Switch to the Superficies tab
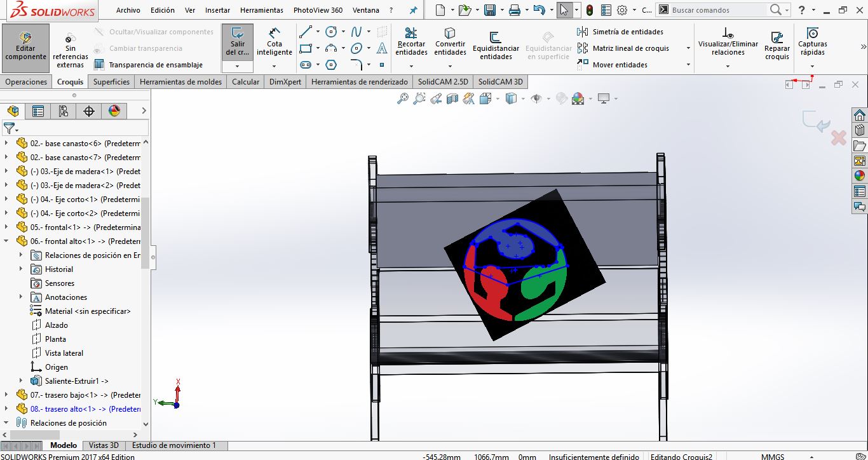The height and width of the screenshot is (460, 868). pos(111,81)
